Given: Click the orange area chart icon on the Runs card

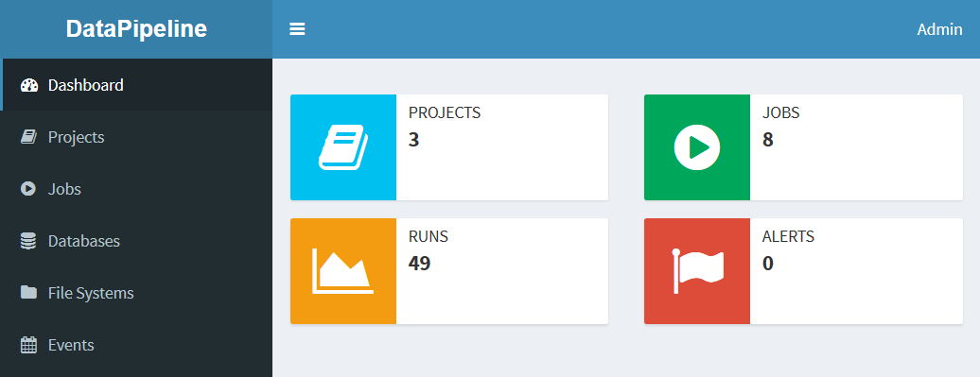Looking at the screenshot, I should point(343,271).
